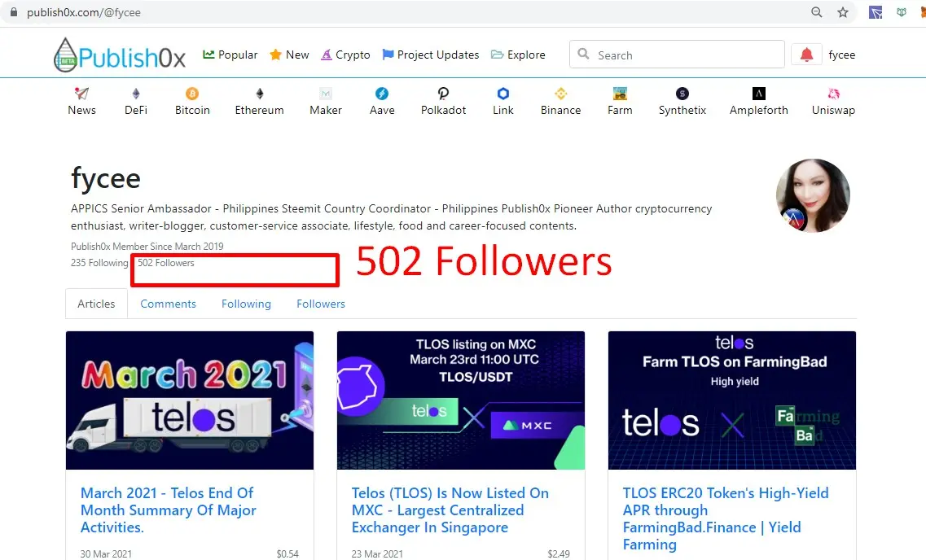
Task: Open the Link category icon
Action: click(x=503, y=94)
